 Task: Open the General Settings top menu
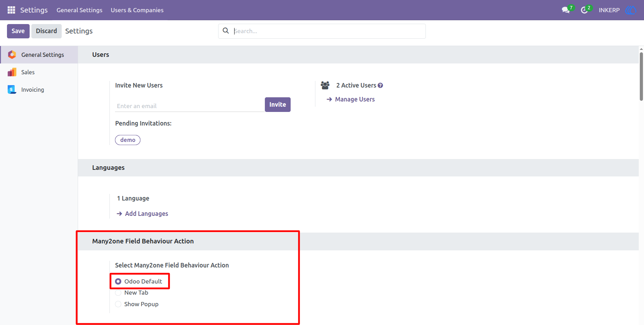point(79,10)
